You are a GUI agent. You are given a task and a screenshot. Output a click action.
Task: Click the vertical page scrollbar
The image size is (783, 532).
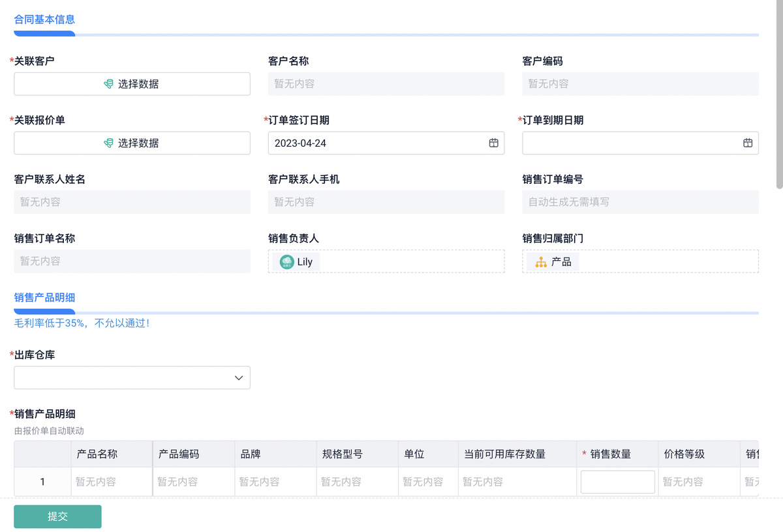pos(779,98)
